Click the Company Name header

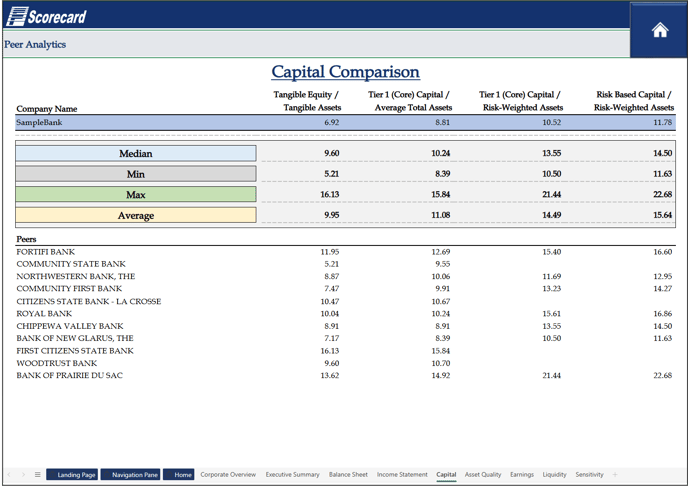[47, 109]
